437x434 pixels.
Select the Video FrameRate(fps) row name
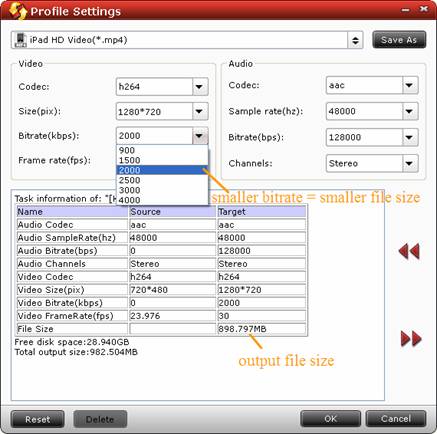click(72, 316)
